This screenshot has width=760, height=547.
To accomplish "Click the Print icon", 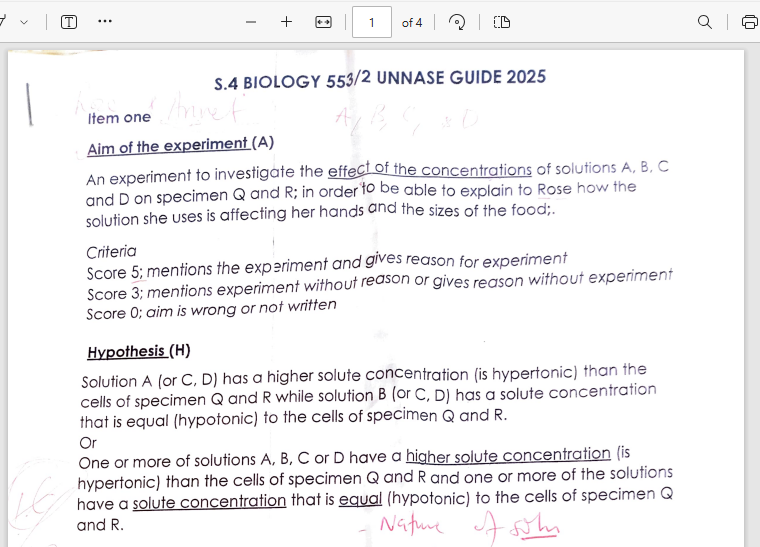I will (750, 22).
